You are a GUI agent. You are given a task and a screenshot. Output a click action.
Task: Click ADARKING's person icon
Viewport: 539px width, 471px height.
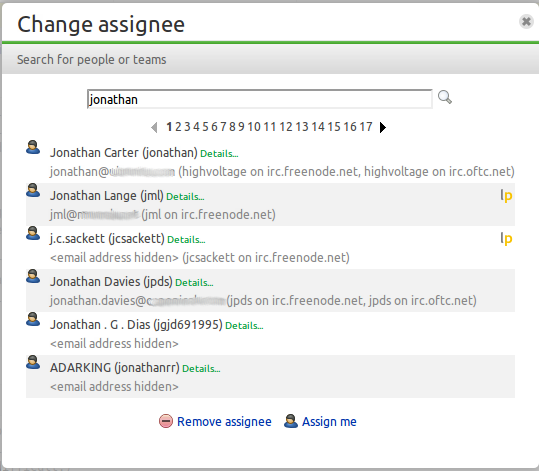(33, 362)
